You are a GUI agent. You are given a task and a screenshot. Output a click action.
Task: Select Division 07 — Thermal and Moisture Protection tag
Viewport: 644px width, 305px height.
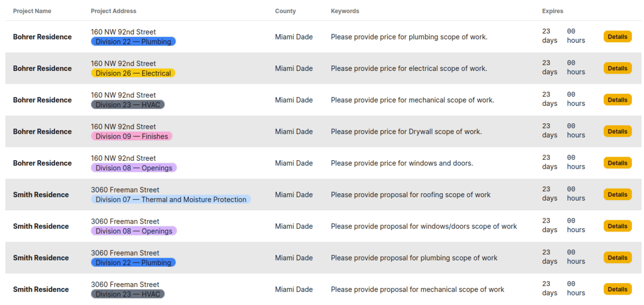pyautogui.click(x=171, y=199)
